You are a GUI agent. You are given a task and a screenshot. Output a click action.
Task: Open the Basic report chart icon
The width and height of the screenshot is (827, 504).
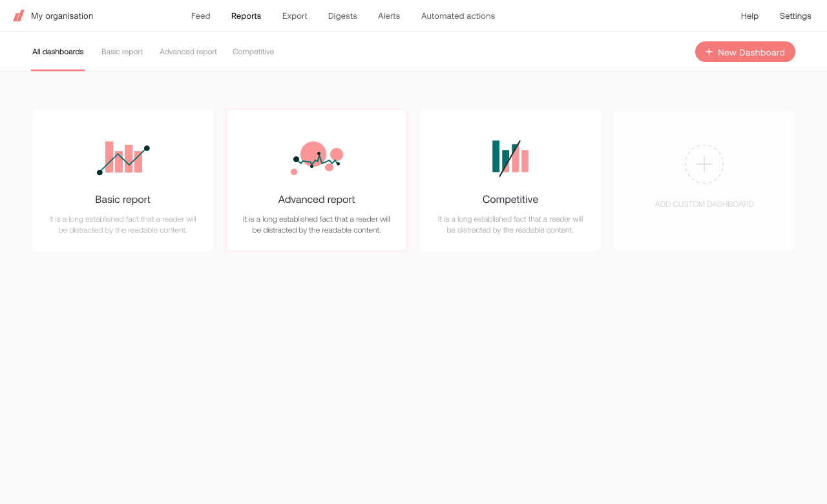coord(123,158)
